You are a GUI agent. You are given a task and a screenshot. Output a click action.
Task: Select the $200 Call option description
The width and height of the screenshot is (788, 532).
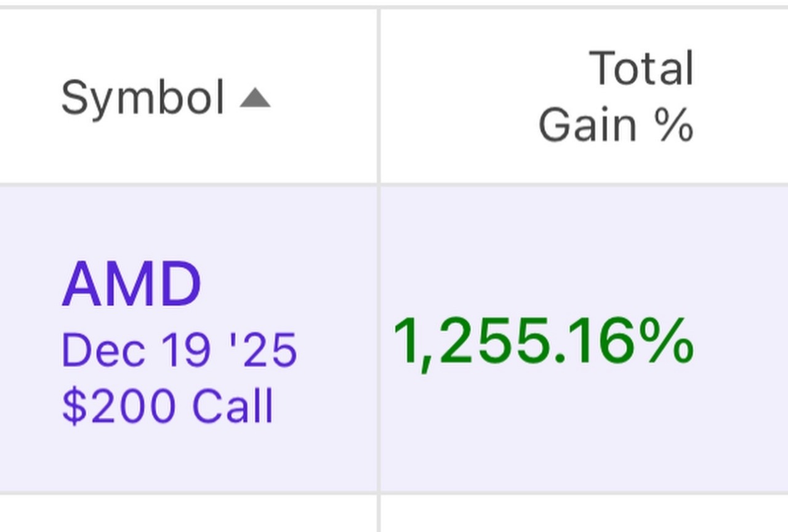(167, 406)
